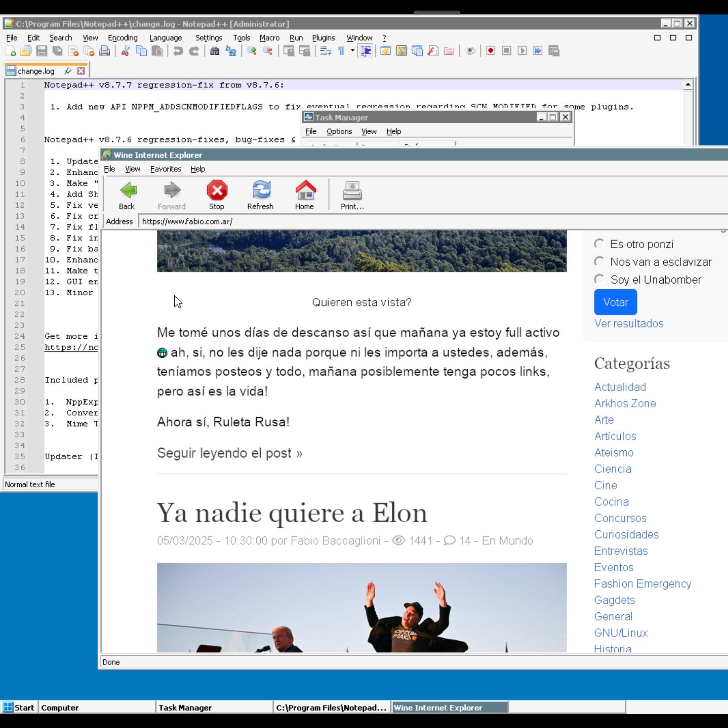Click the Cut scissors icon in Notepad++
The height and width of the screenshot is (728, 728).
[x=125, y=51]
